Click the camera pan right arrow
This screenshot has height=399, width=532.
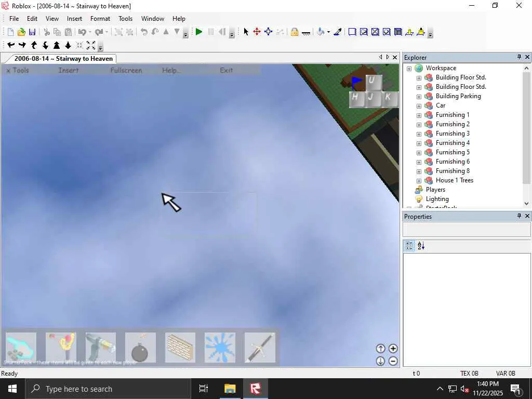[x=22, y=45]
